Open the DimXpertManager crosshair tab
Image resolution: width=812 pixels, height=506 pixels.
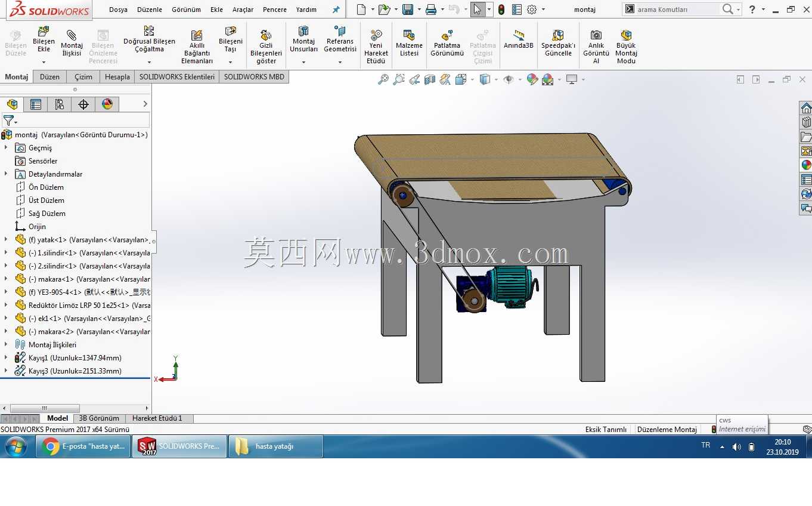83,104
